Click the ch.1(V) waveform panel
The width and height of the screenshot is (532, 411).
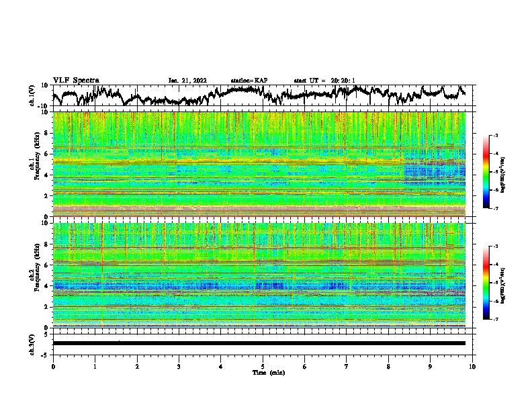(264, 95)
